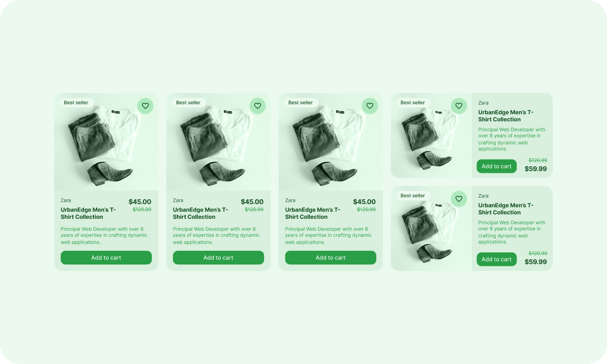The width and height of the screenshot is (607, 364).
Task: Open the first card's product image
Action: (x=106, y=142)
